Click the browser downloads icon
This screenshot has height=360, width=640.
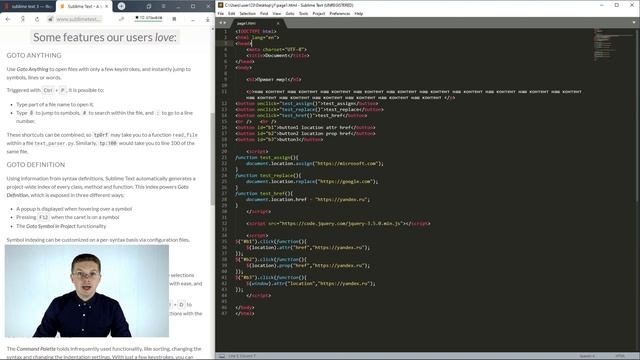[207, 19]
